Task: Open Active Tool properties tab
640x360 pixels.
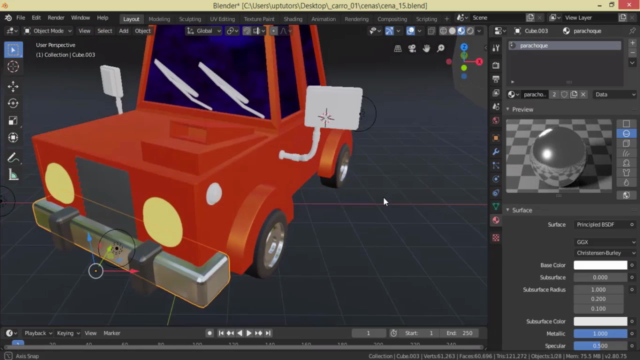Action: coord(496,48)
